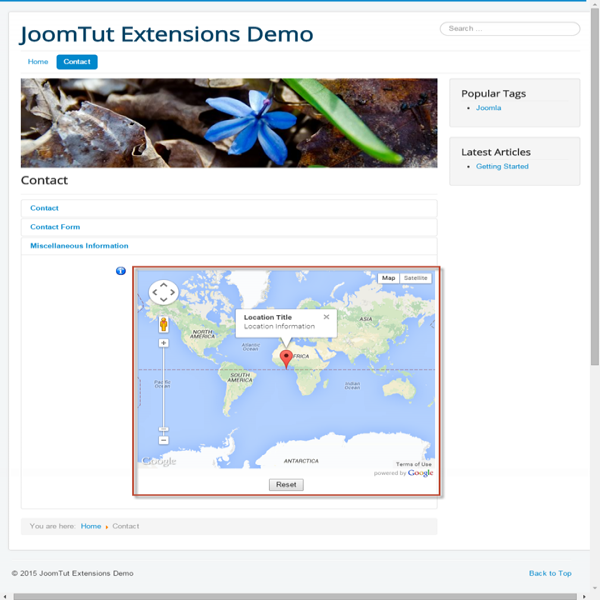Open the Home menu item
600x600 pixels.
[38, 62]
